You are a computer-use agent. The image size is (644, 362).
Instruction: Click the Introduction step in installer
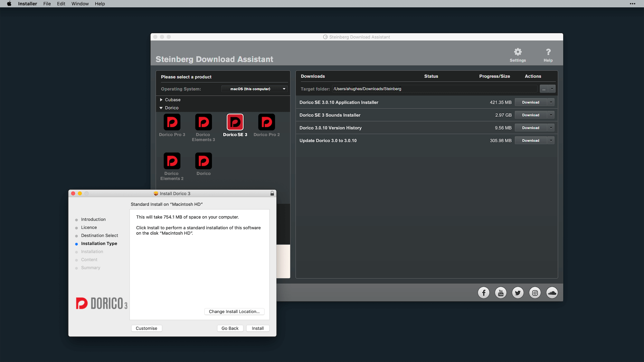pos(93,219)
